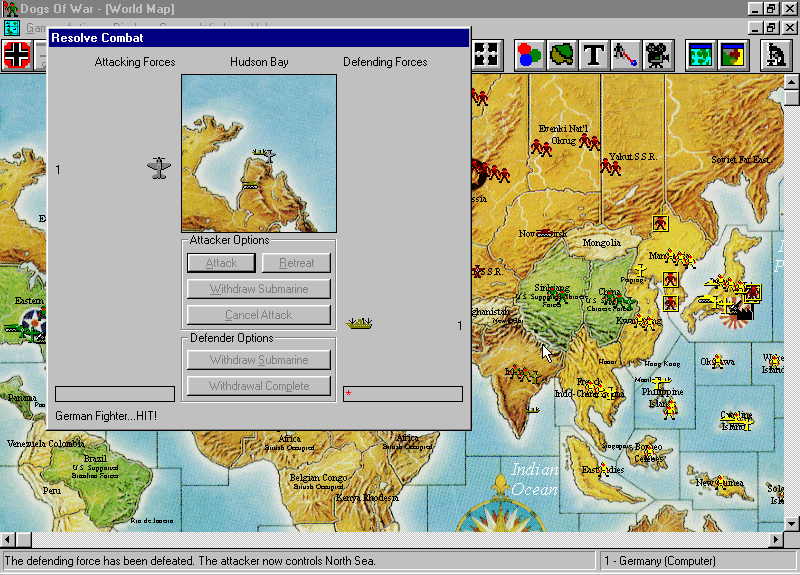Click the yellow soldier on Okinawa
This screenshot has width=800, height=575.
[x=718, y=361]
